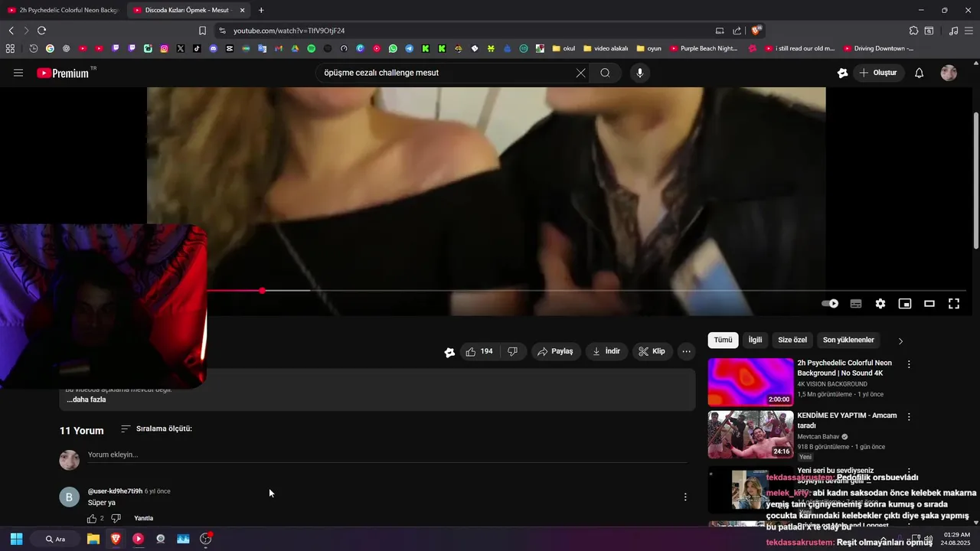Switch the player to miniplayer
Image resolution: width=980 pixels, height=551 pixels.
(x=905, y=304)
